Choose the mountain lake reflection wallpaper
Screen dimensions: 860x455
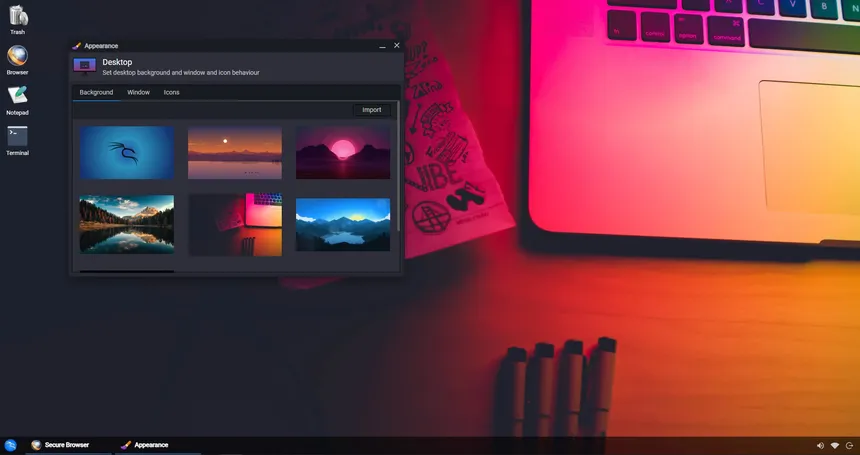(127, 224)
